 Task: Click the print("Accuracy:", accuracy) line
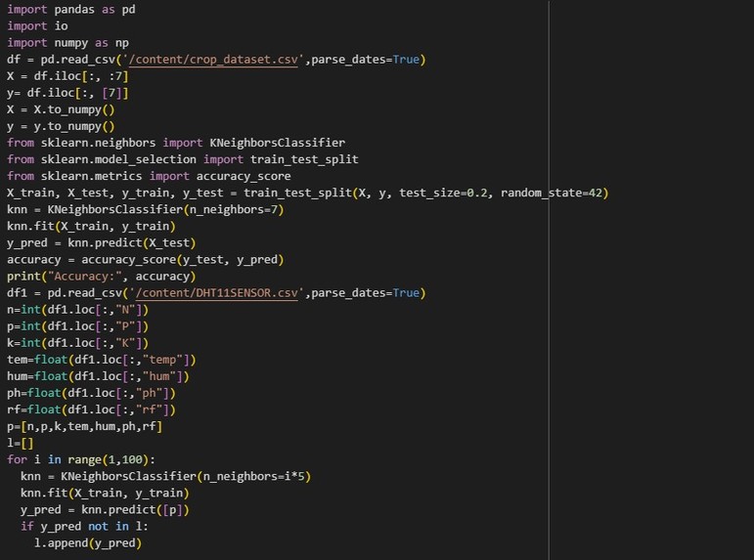point(102,277)
